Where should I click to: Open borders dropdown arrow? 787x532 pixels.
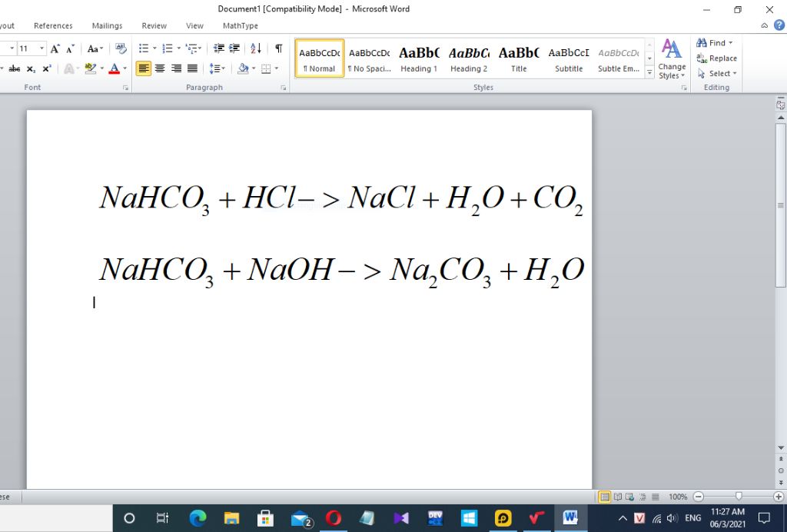pos(277,68)
